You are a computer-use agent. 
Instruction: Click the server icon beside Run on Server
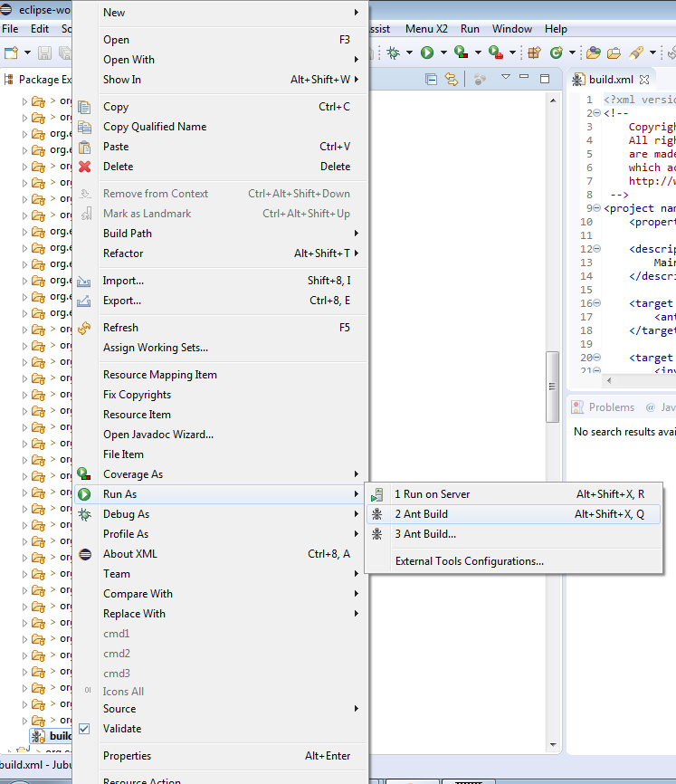point(377,494)
